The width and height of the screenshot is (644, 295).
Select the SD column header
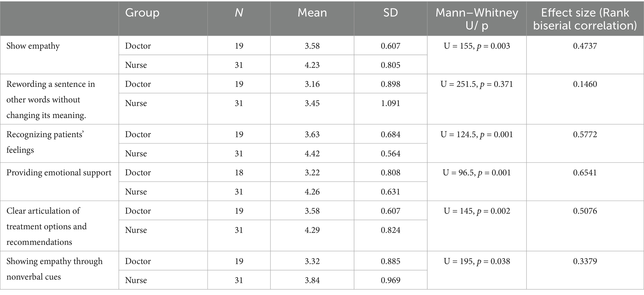click(391, 13)
